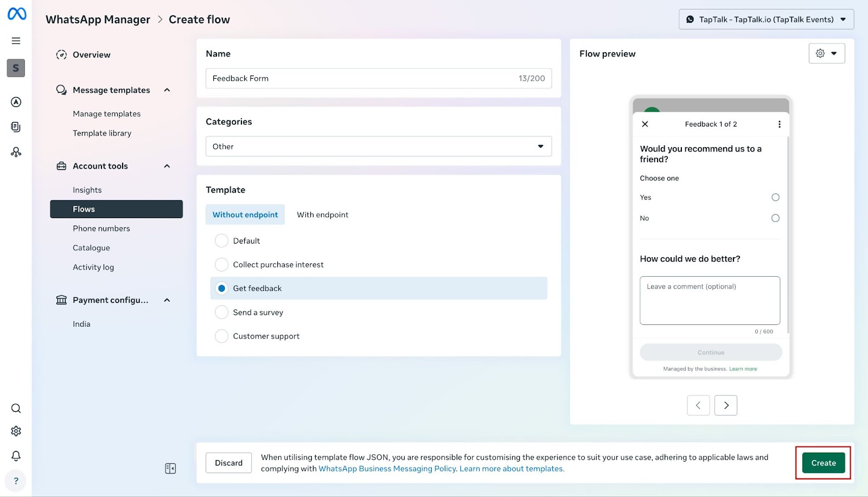Viewport: 868px width, 497px height.
Task: Open flow preview settings gear dropdown
Action: click(827, 53)
